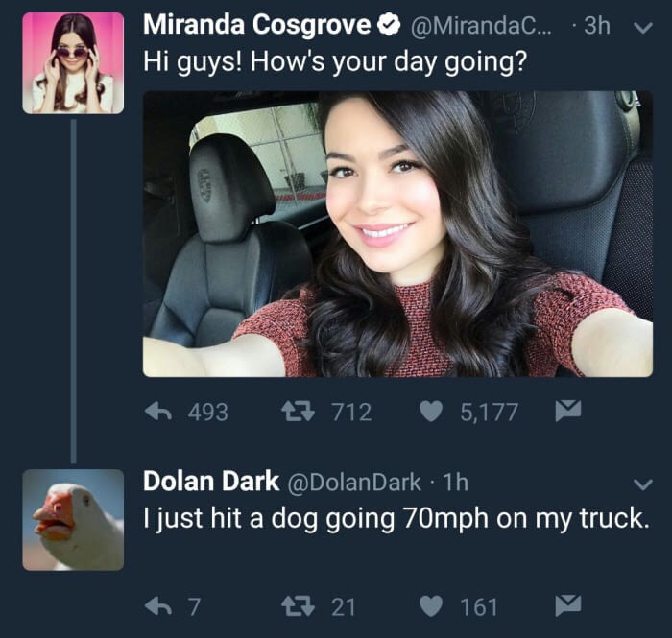The image size is (672, 638).
Task: Open Dolan Dark's goose avatar
Action: pyautogui.click(x=73, y=520)
